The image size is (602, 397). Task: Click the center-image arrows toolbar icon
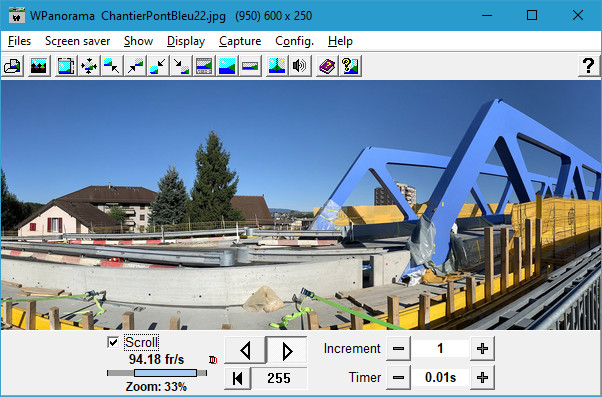pos(89,66)
